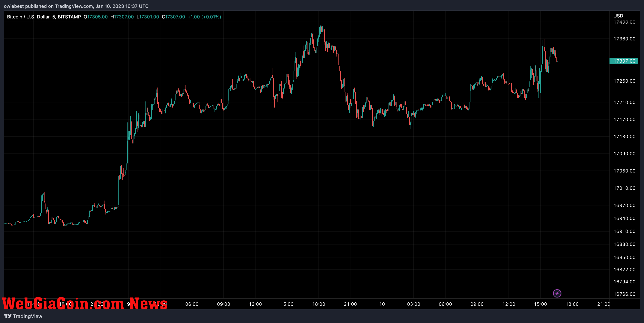The height and width of the screenshot is (323, 644).
Task: Click the 06:00 time label after day 10
Action: (x=445, y=304)
